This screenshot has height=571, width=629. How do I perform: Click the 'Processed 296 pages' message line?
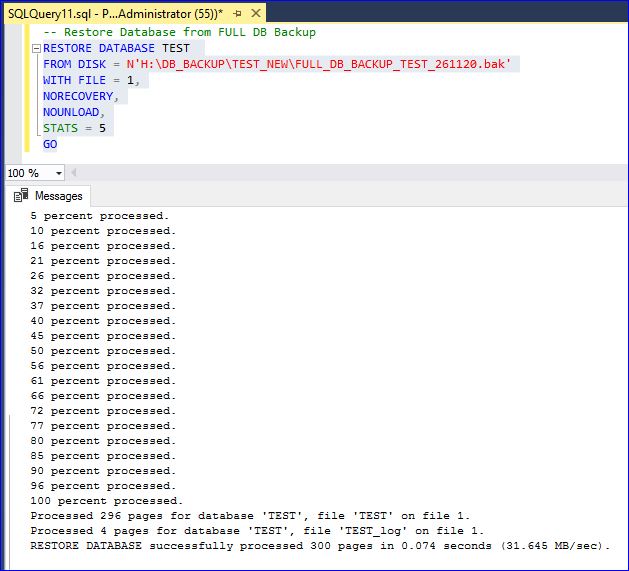[x=257, y=515]
